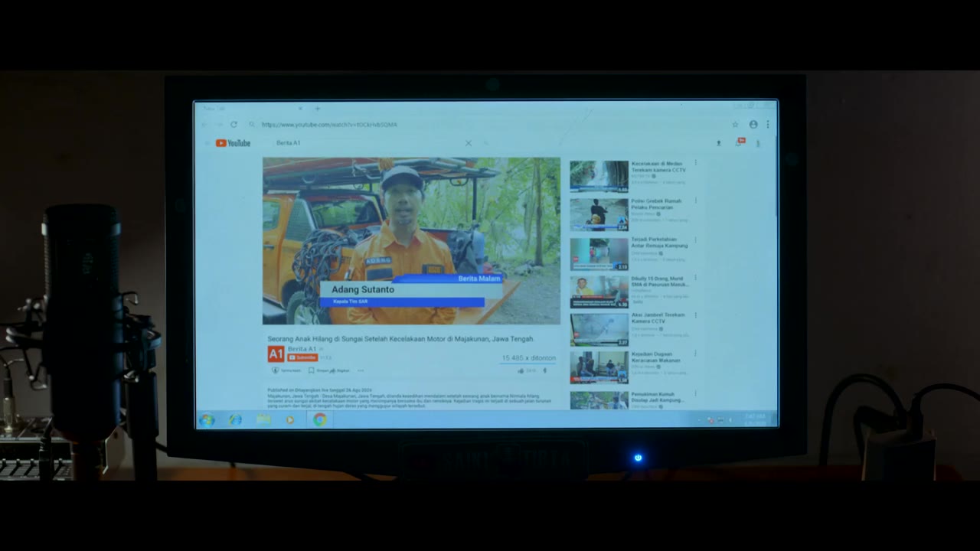Open Polisi Grebek Rumah Pelaku Pencurian thumbnail
Viewport: 980px width, 551px height.
(599, 214)
